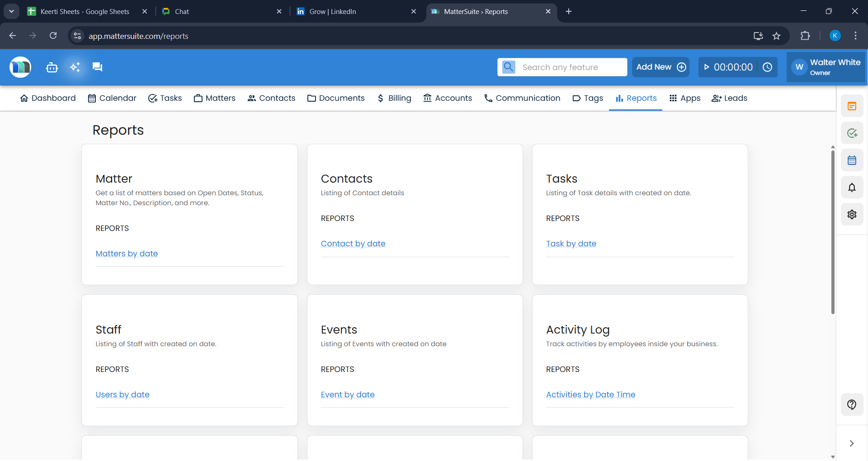View notifications via the bell icon
This screenshot has height=461, width=868.
pos(852,187)
